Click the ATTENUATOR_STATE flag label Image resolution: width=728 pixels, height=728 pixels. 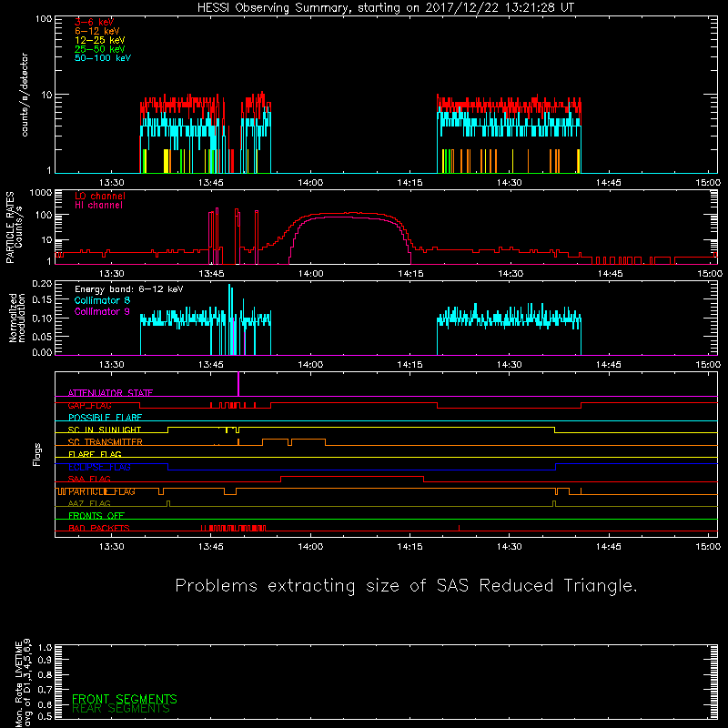110,393
